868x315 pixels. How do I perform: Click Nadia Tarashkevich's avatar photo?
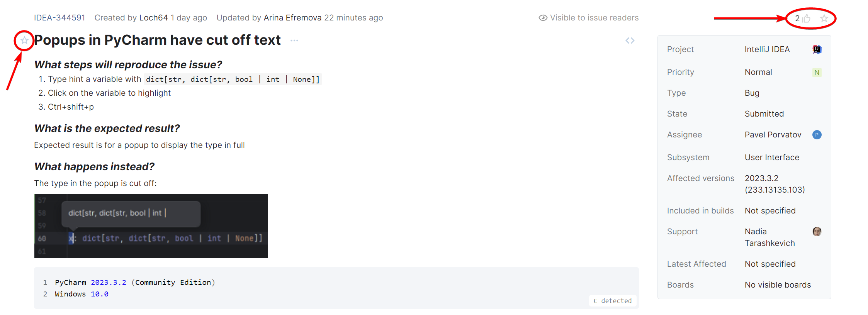(x=817, y=232)
